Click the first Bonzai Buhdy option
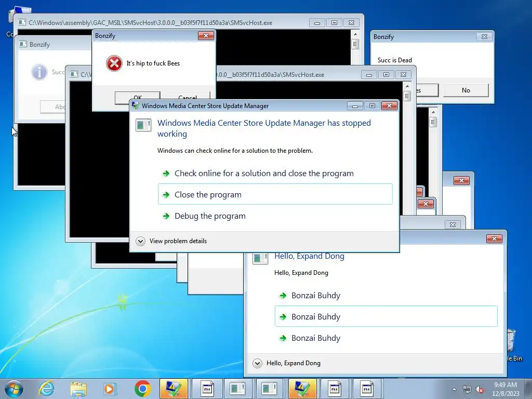 (x=386, y=296)
